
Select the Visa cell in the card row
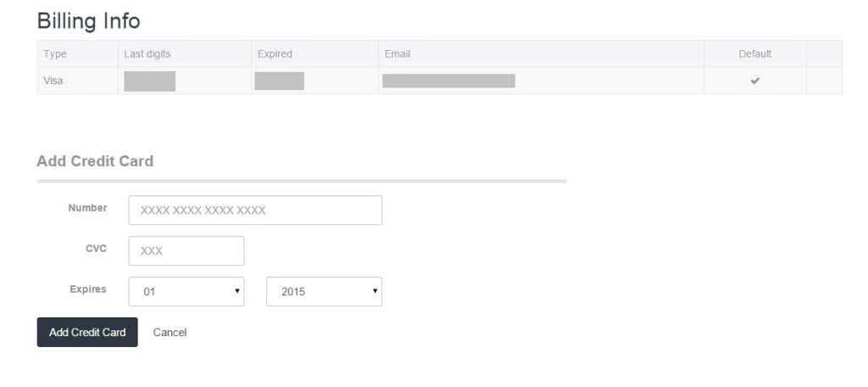pos(53,81)
